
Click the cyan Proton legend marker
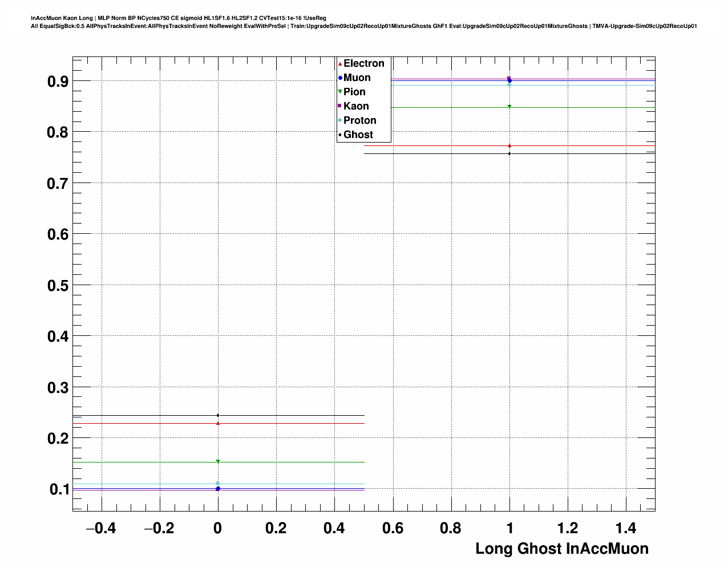340,120
